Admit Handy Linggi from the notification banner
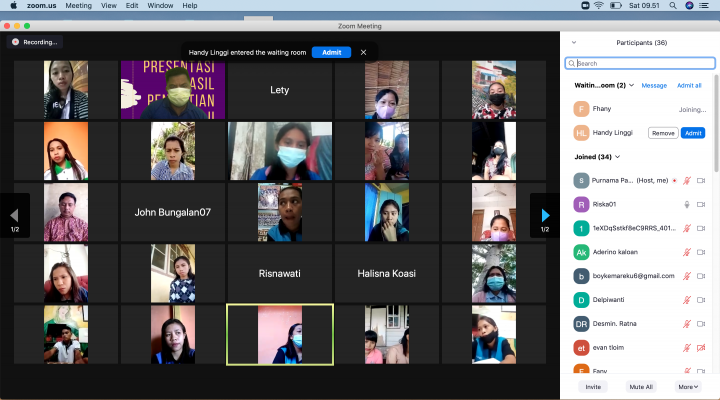This screenshot has height=400, width=720. coord(332,52)
